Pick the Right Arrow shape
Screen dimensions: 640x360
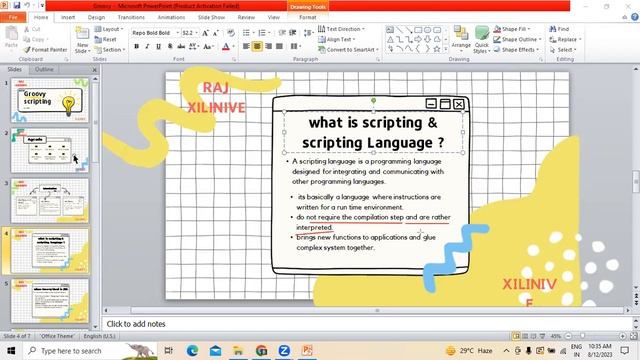(x=418, y=39)
